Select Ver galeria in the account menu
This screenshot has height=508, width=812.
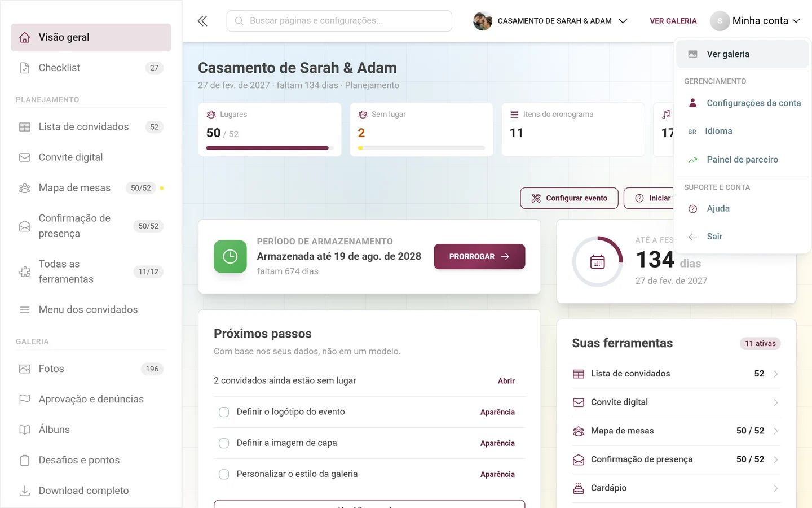coord(742,54)
